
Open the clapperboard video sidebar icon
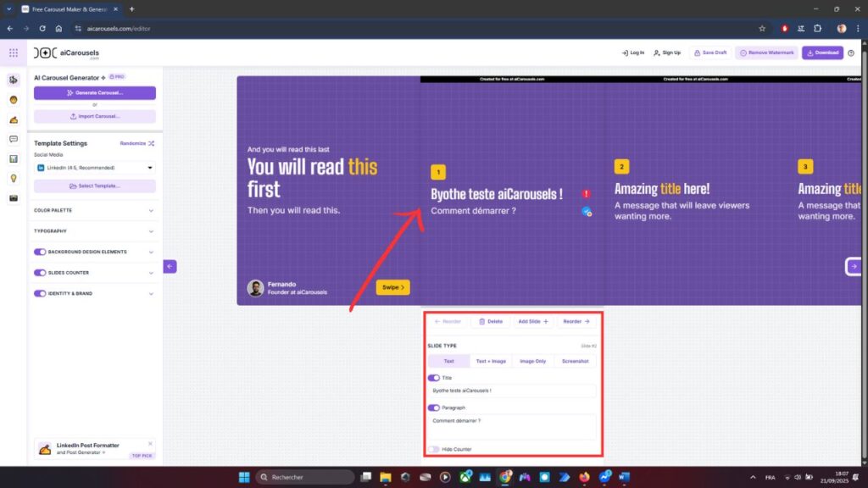pos(14,198)
